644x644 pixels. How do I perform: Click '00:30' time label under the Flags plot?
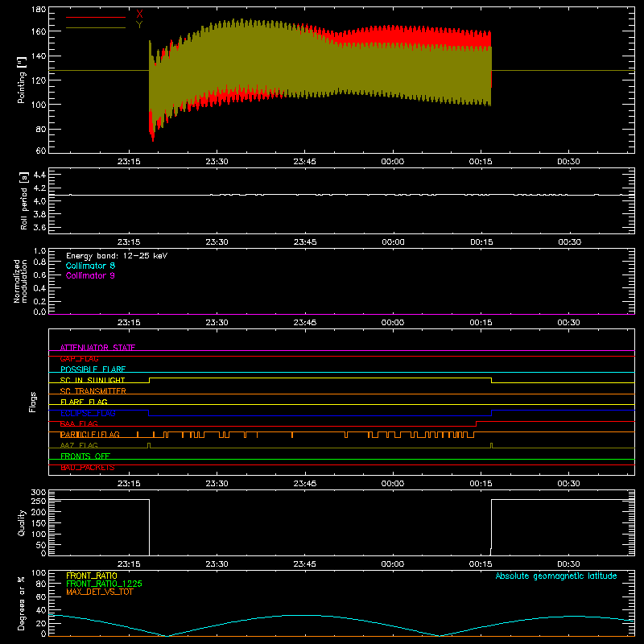(x=569, y=484)
